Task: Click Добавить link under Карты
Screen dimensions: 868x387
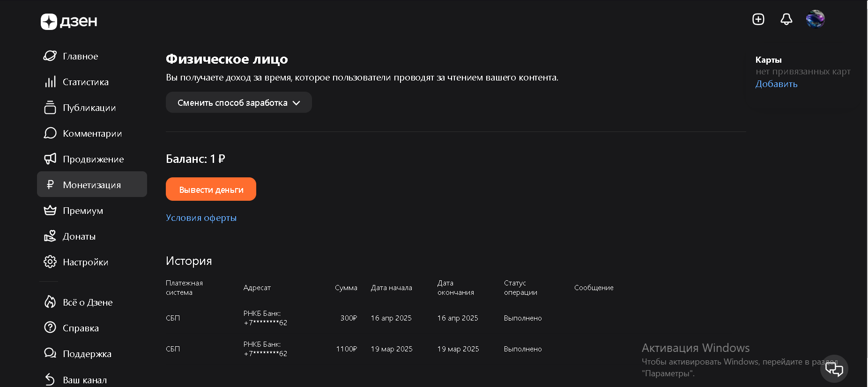Action: pos(776,84)
